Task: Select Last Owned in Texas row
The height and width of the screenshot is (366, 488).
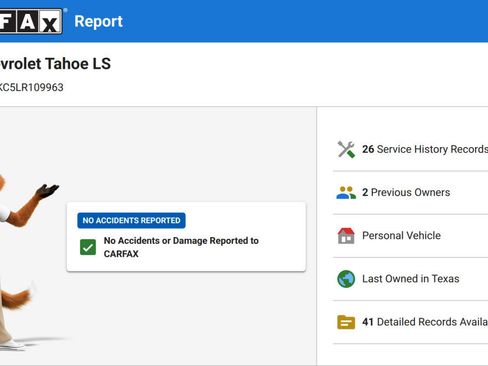Action: (x=411, y=279)
